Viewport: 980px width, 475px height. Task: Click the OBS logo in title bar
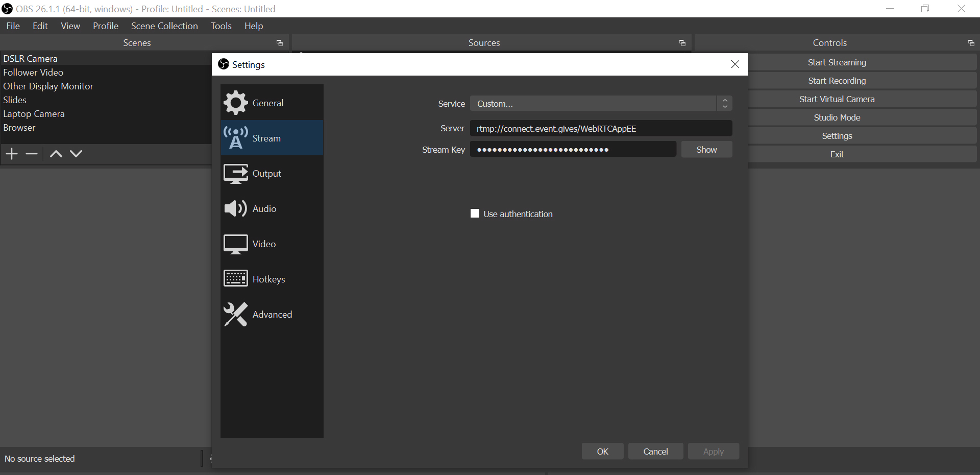(7, 9)
